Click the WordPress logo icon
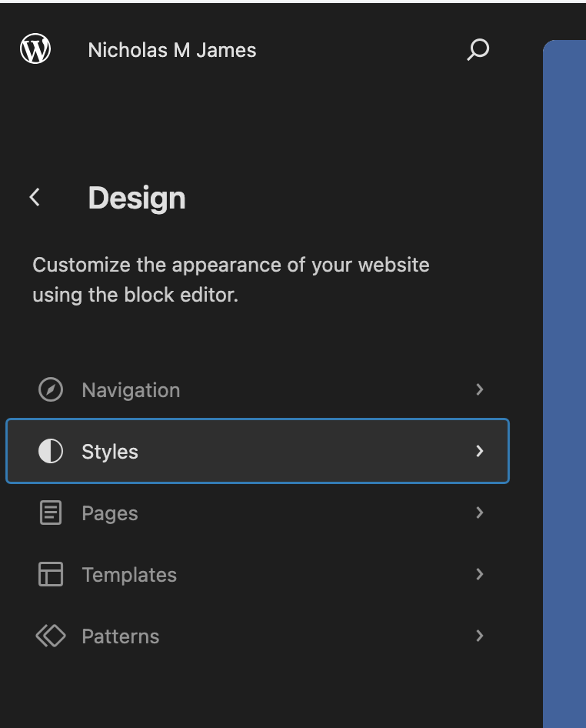The image size is (586, 728). pos(35,49)
